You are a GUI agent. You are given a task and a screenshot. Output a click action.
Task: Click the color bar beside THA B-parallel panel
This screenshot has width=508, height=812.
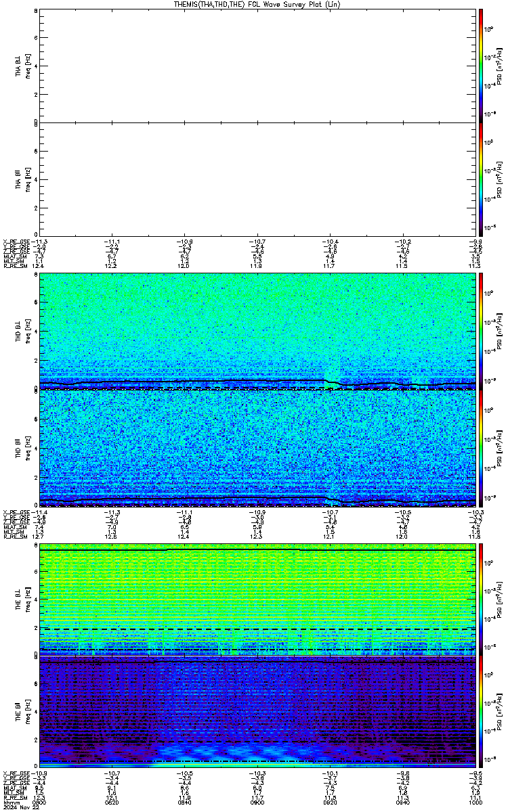481,179
